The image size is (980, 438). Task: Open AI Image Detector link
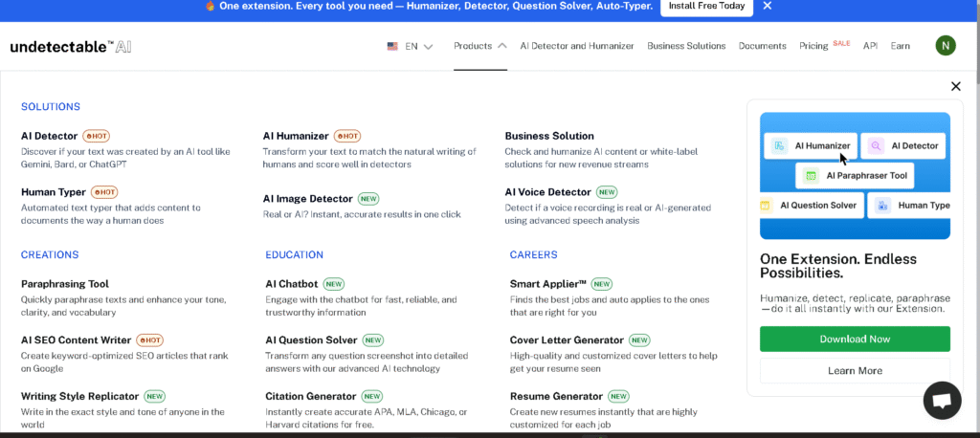click(x=307, y=199)
